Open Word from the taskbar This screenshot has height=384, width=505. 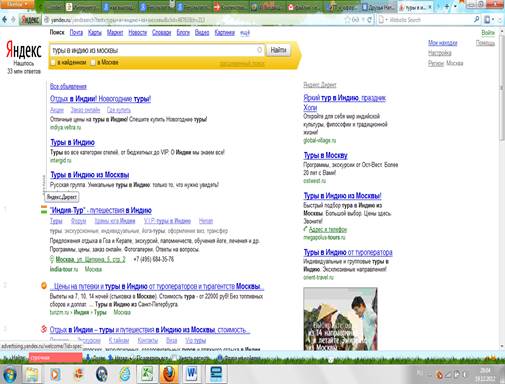(192, 374)
